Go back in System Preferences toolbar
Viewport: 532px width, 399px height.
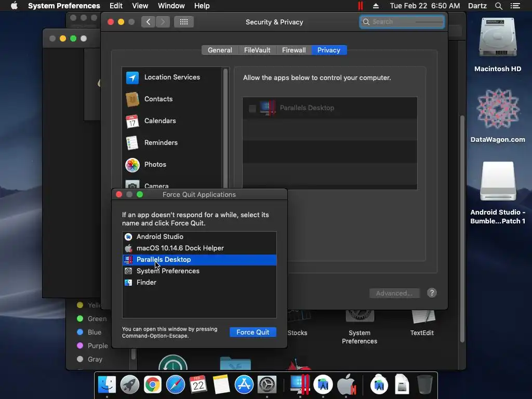[x=148, y=22]
